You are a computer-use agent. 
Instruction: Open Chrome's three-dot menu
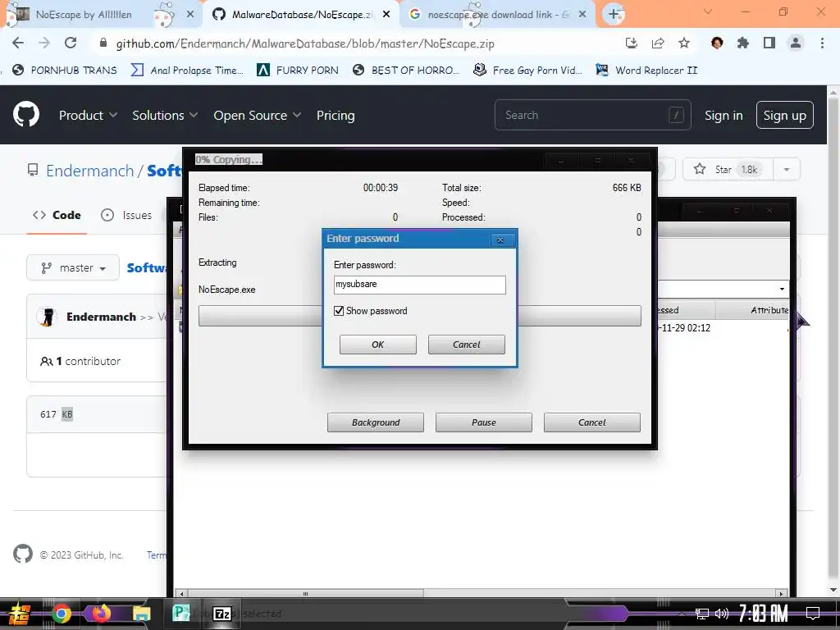click(x=822, y=43)
